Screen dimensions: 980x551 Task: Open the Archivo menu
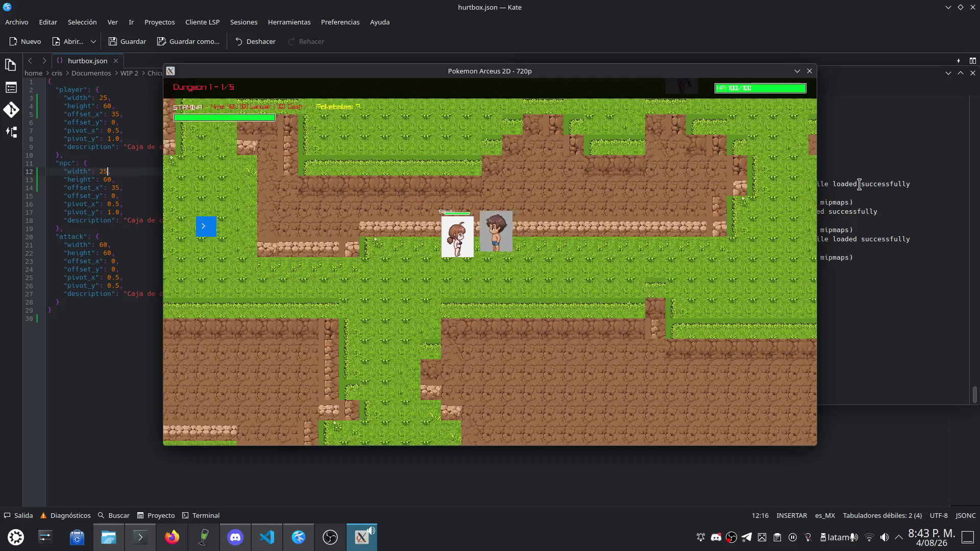(x=17, y=22)
